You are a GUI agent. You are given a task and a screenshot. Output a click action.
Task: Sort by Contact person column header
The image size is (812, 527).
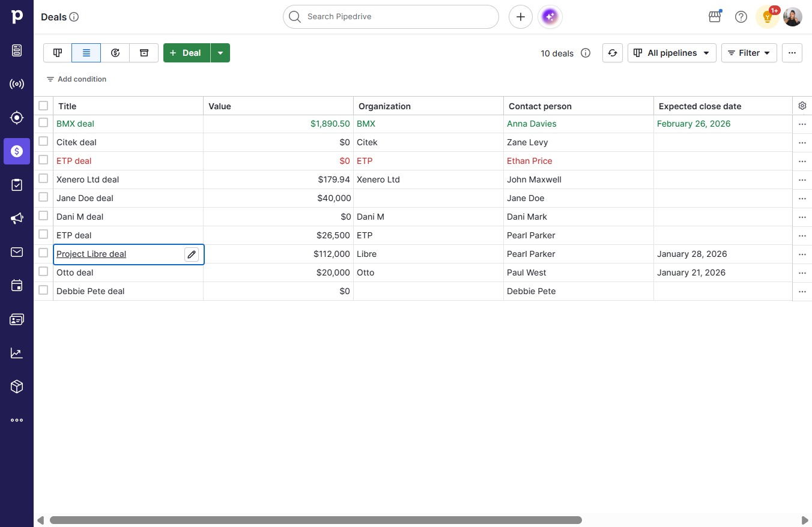pos(578,106)
